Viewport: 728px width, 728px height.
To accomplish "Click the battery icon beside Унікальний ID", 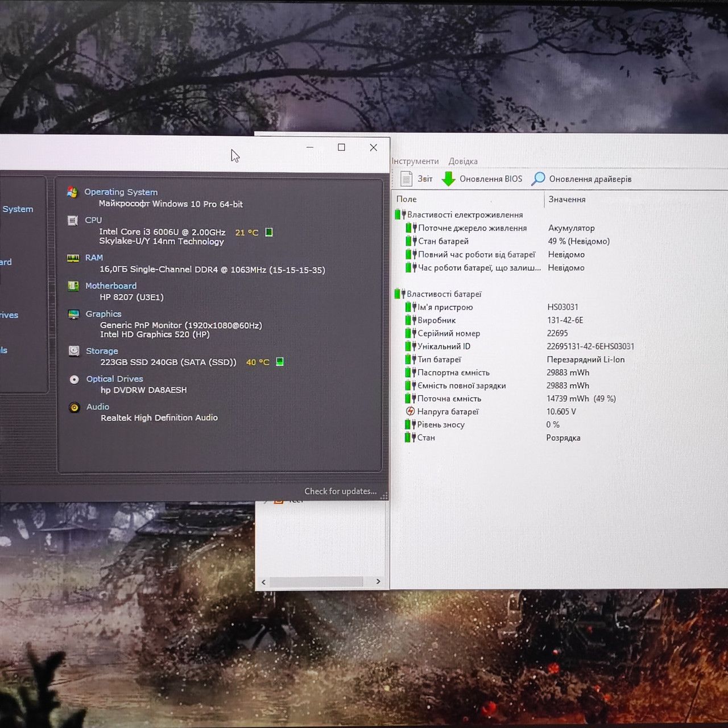I will (x=411, y=346).
